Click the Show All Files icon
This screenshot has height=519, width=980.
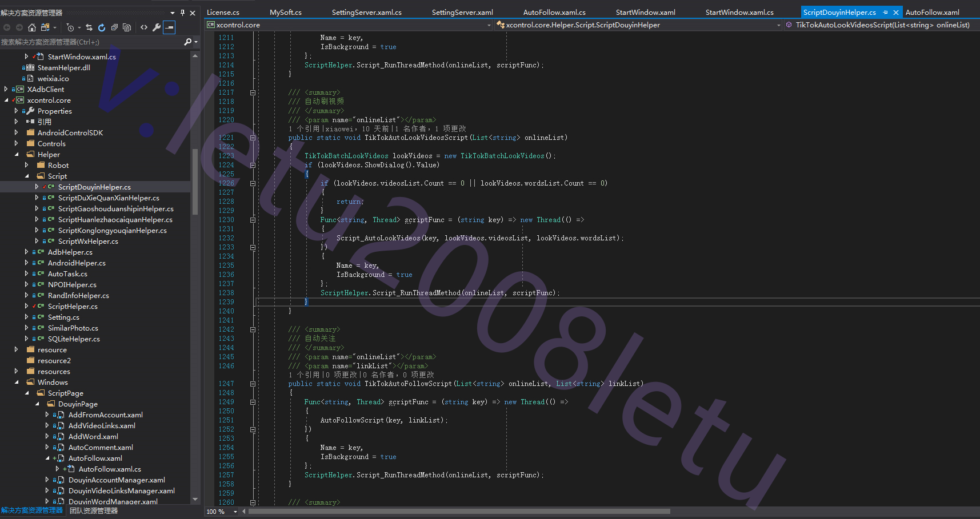[127, 27]
